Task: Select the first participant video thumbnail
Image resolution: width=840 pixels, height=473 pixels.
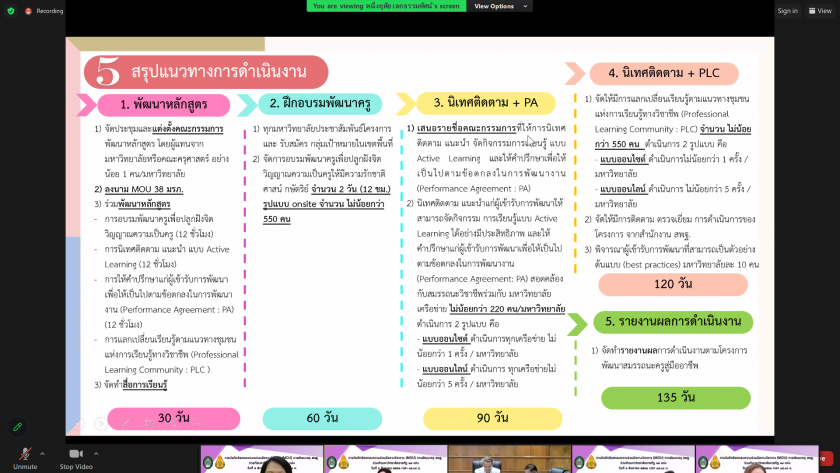Action: click(262, 459)
